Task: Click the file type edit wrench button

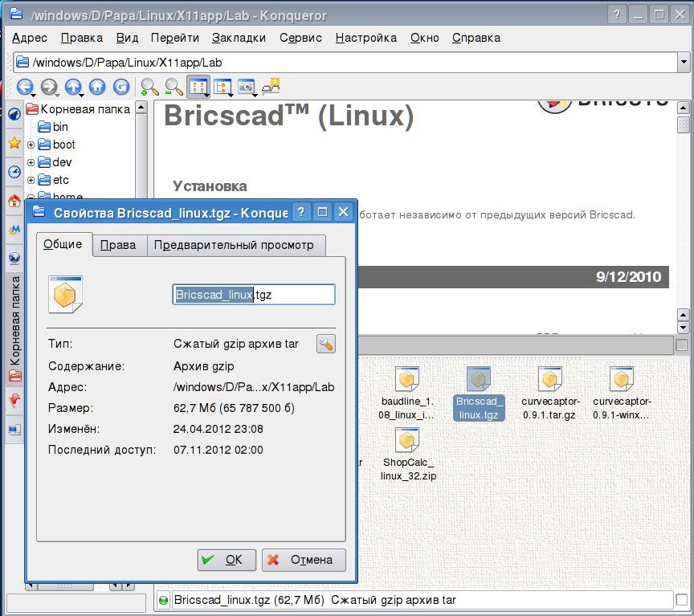Action: pos(326,344)
